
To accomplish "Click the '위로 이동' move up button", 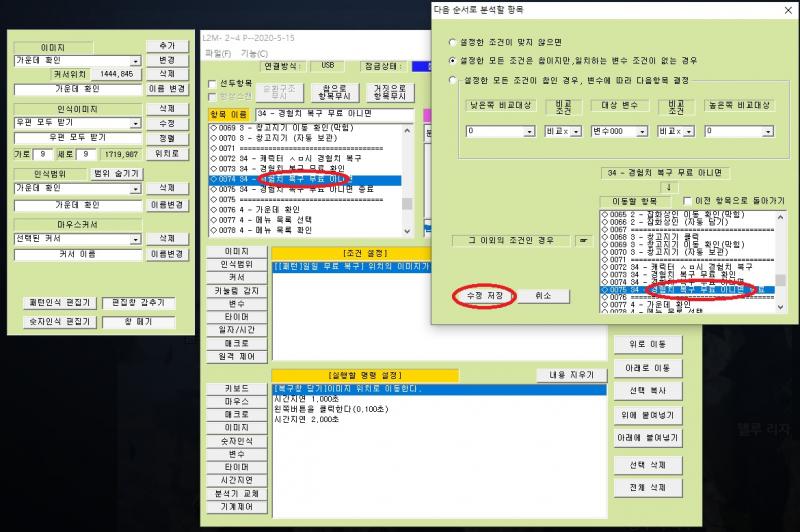I will coord(647,345).
